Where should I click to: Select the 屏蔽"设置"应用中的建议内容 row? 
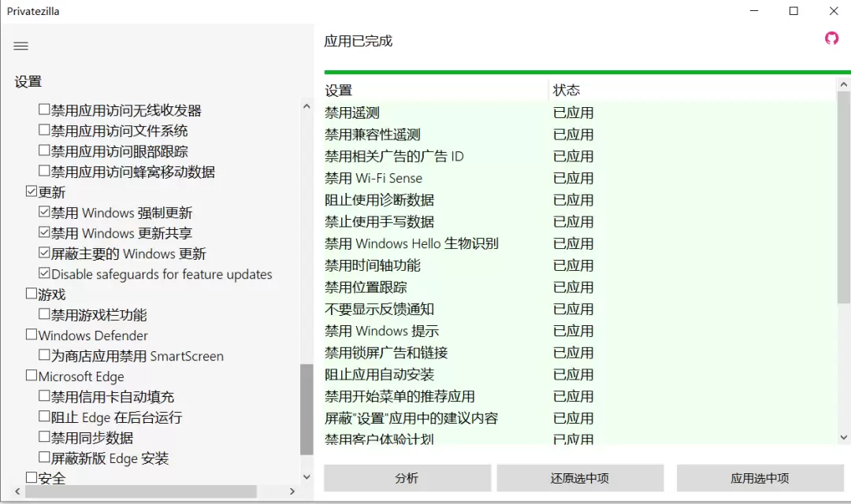coord(580,418)
